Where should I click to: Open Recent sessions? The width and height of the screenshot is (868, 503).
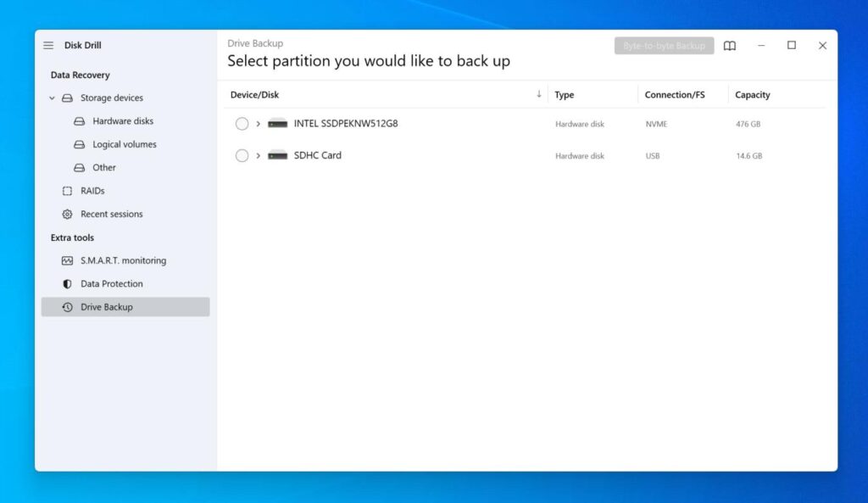111,215
